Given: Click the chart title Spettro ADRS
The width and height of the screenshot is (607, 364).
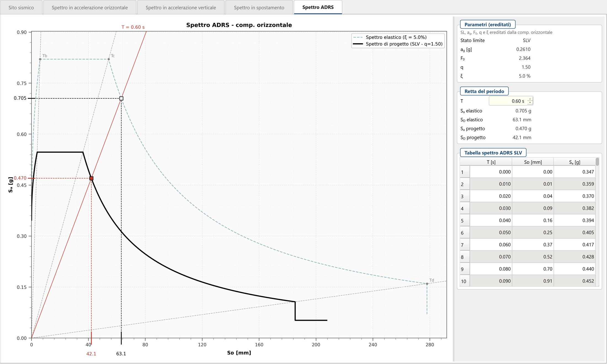Looking at the screenshot, I should [x=239, y=25].
